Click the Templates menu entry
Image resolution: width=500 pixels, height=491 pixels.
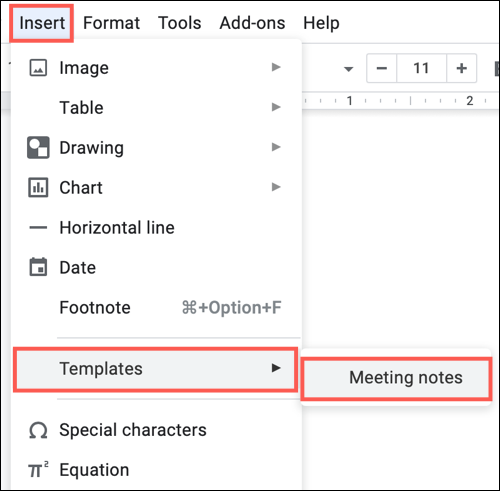point(155,369)
